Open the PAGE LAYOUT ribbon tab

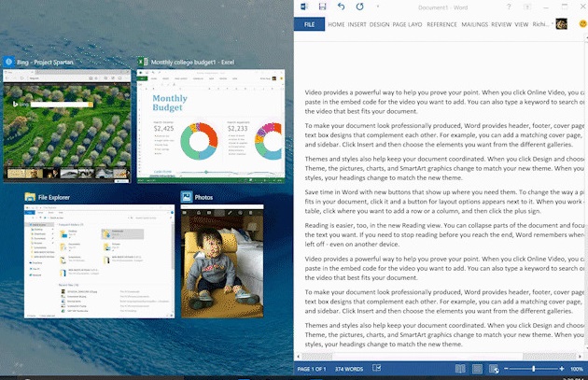(x=407, y=24)
